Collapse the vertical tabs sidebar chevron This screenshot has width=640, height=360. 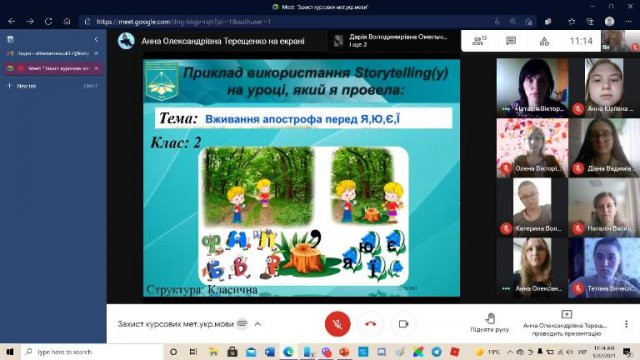point(96,39)
